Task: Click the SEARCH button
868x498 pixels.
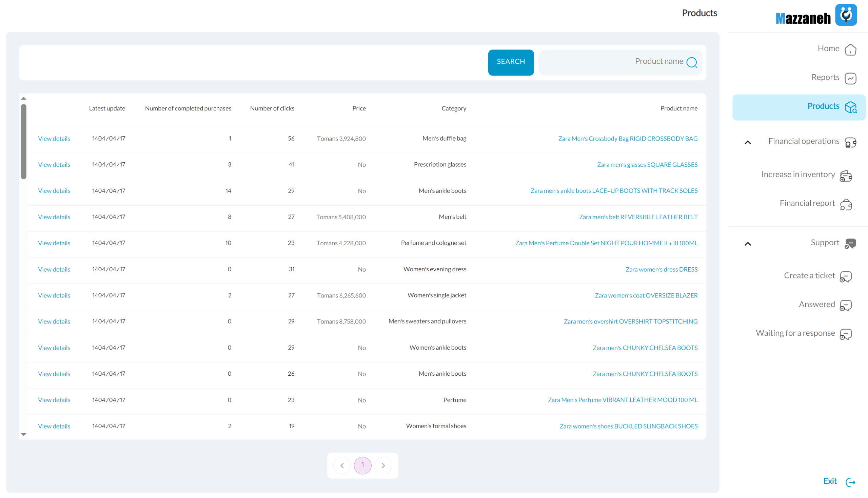Action: point(511,62)
